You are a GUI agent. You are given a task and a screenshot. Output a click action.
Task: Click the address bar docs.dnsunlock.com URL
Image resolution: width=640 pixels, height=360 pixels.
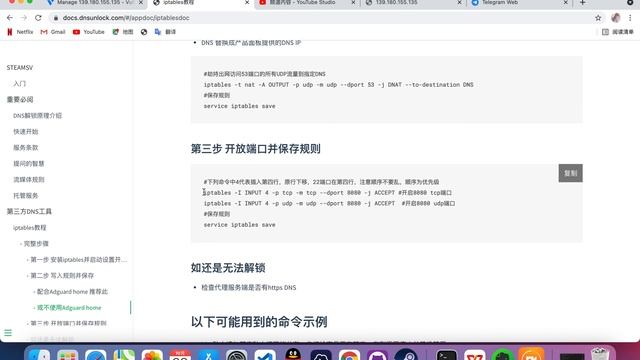126,18
